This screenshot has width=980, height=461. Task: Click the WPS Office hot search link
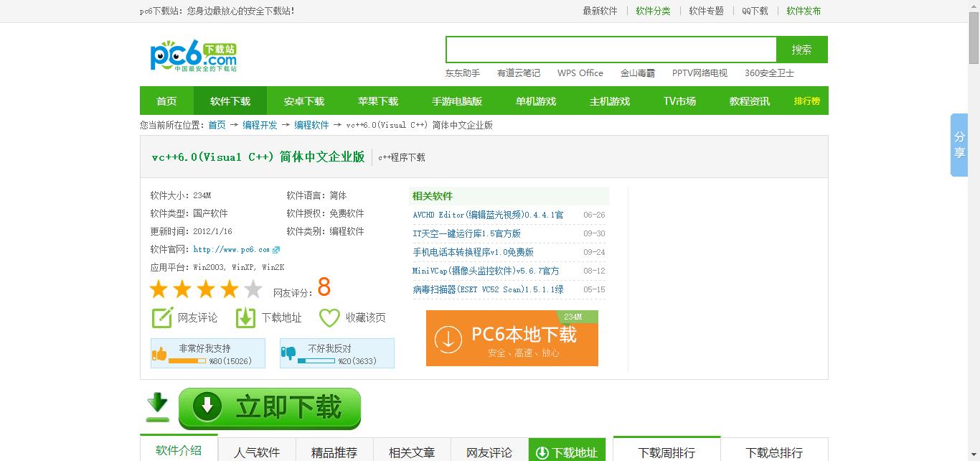coord(580,73)
